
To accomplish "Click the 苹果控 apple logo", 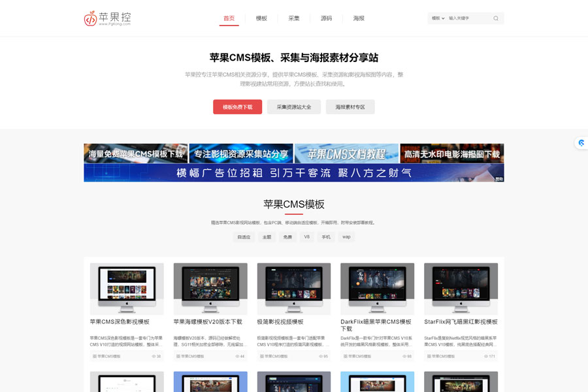I will [107, 18].
